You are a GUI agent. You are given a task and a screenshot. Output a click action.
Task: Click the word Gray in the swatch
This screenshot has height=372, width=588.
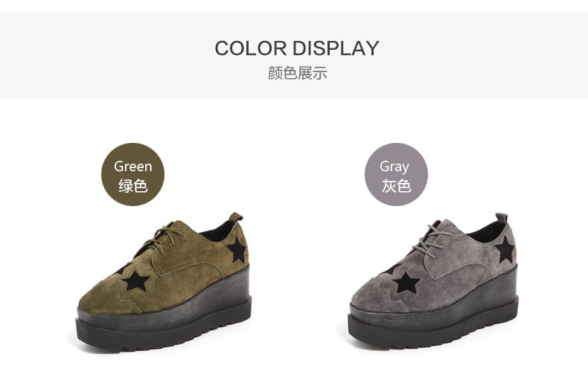tap(394, 167)
